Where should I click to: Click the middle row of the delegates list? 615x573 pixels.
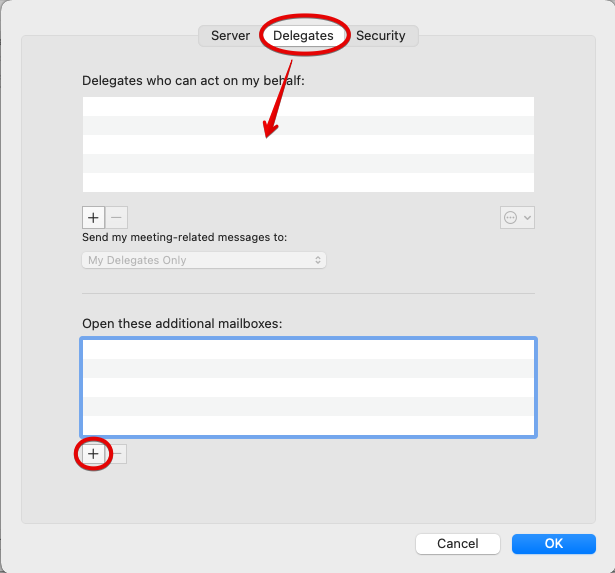(x=308, y=145)
